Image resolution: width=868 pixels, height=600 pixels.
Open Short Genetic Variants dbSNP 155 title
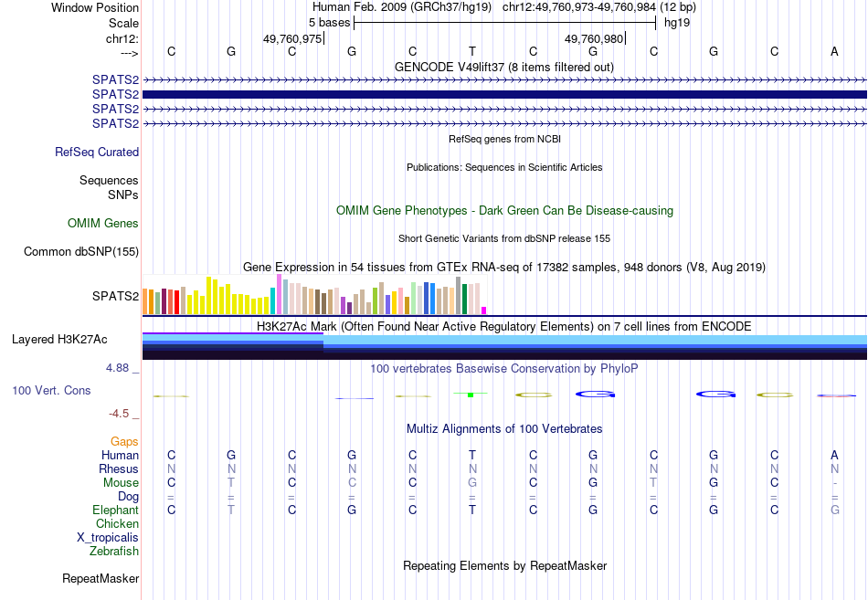point(504,238)
